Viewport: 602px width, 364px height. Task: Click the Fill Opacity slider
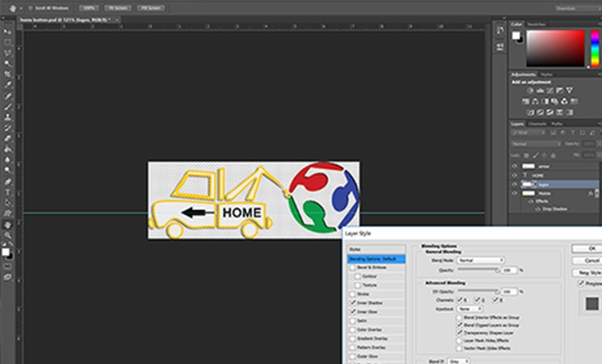pyautogui.click(x=478, y=292)
